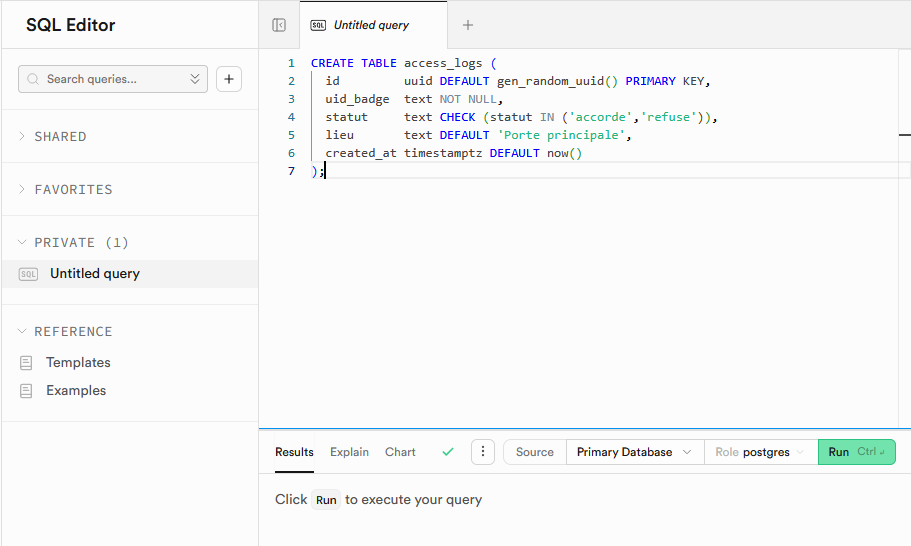Open a new query tab with plus

click(x=468, y=25)
